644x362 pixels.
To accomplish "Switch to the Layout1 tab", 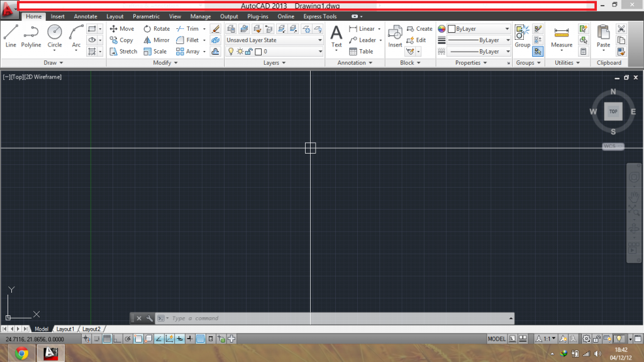I will tap(65, 329).
